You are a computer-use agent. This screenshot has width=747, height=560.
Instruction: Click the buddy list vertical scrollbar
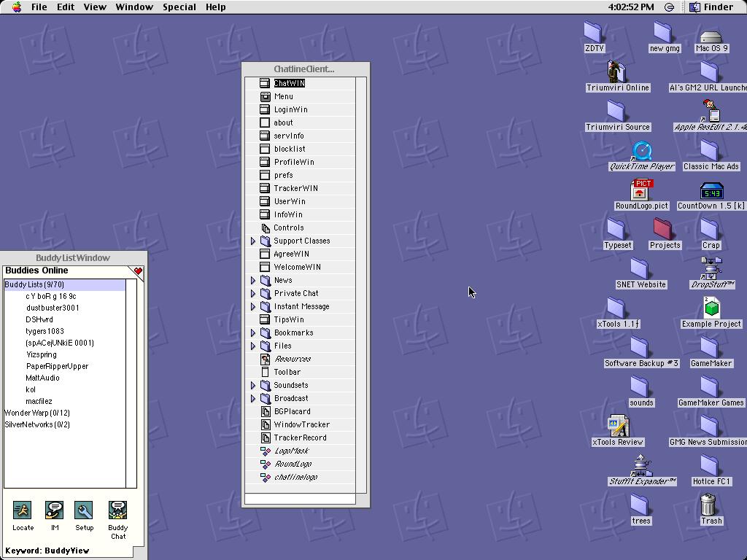click(131, 384)
